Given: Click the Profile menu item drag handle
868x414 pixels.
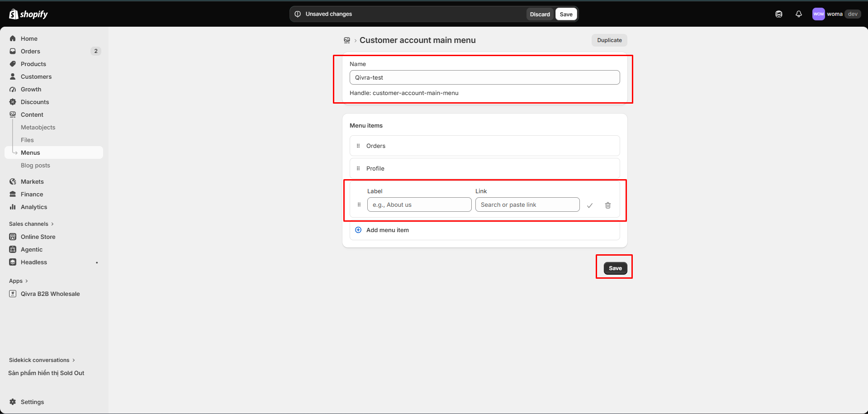Looking at the screenshot, I should [358, 168].
